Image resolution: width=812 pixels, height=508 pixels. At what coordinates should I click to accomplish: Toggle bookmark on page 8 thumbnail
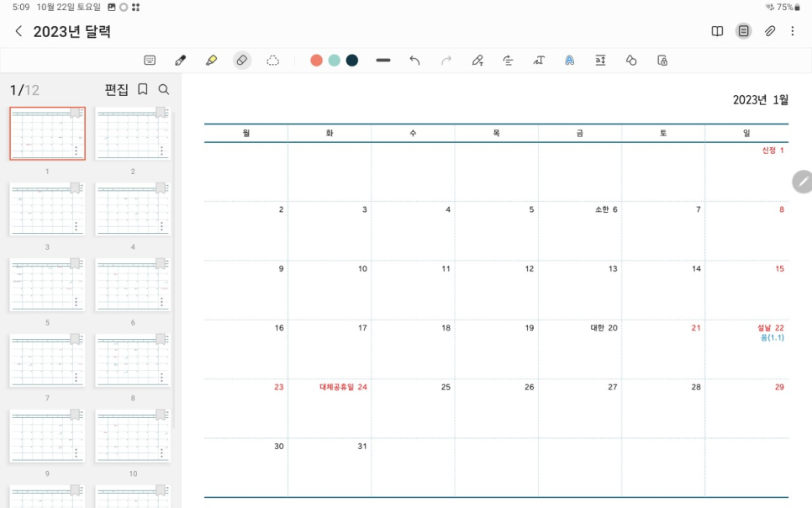pyautogui.click(x=161, y=339)
